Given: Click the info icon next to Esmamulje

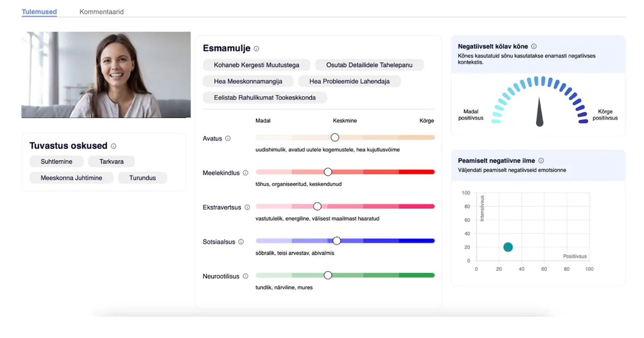Looking at the screenshot, I should 256,49.
